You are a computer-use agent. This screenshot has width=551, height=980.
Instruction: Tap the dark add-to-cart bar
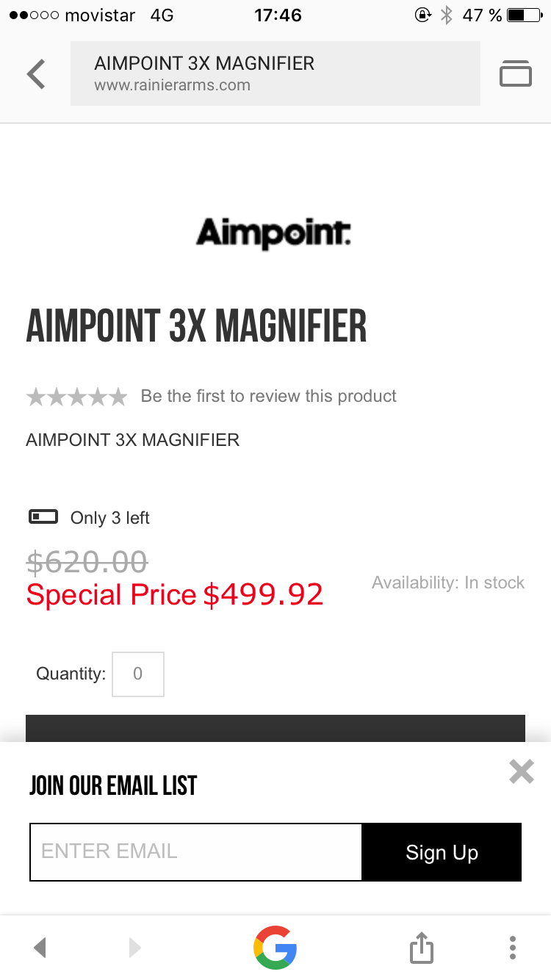pos(275,729)
